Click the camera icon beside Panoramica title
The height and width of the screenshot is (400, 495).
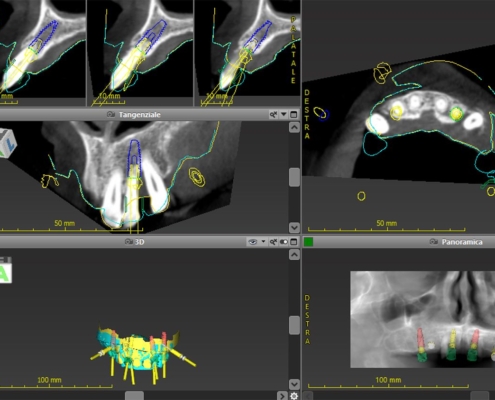pos(434,242)
